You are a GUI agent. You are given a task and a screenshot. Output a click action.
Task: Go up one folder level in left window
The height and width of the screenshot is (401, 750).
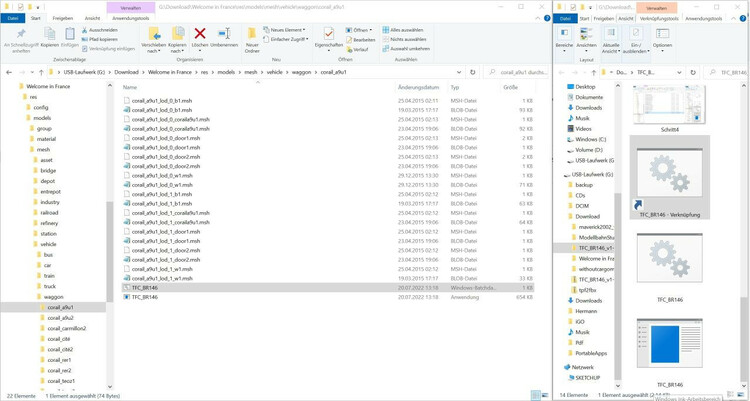click(41, 72)
